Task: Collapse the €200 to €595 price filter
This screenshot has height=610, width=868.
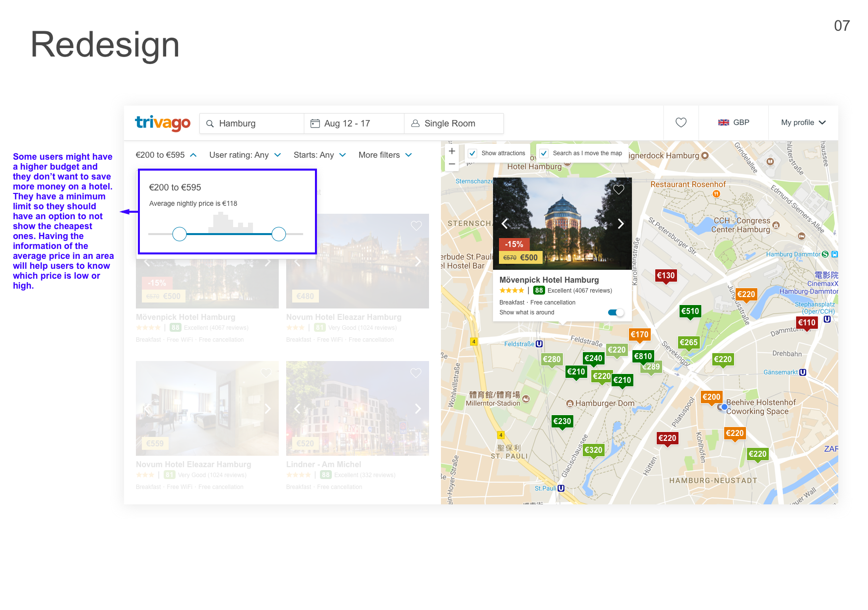Action: click(166, 155)
